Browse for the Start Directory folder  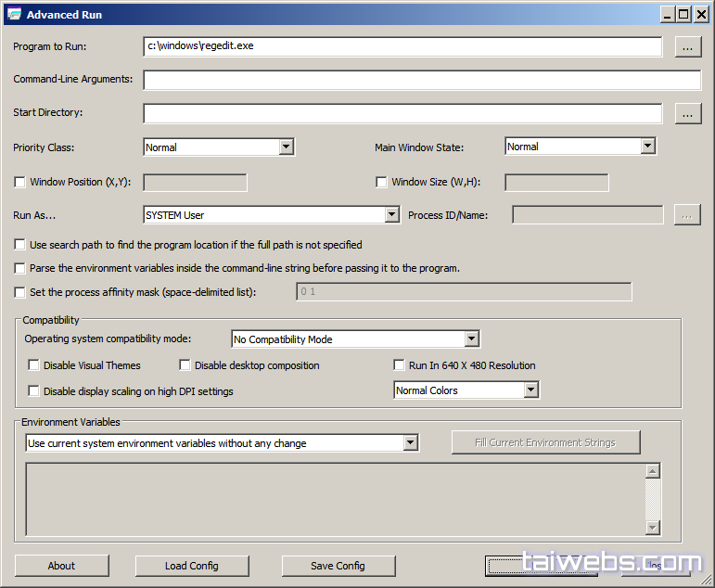687,113
